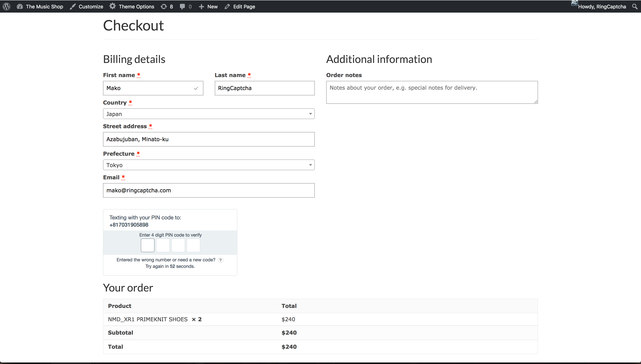This screenshot has width=641, height=364.
Task: Click the updates refresh icon
Action: pos(164,6)
